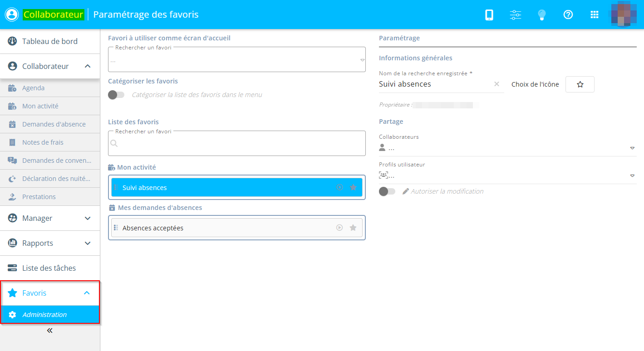Click the star icon on Absences acceptées
Image resolution: width=644 pixels, height=351 pixels.
353,228
